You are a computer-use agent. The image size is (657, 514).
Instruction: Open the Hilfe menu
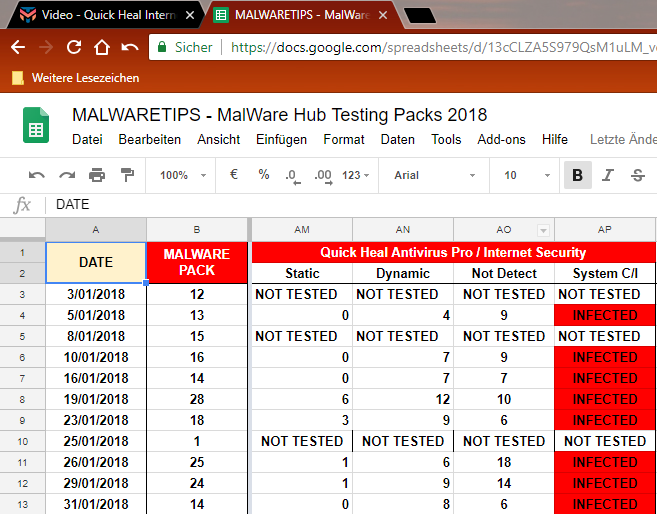[x=555, y=139]
